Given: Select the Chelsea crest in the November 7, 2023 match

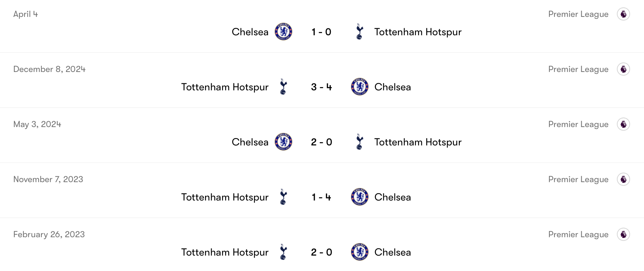Looking at the screenshot, I should click(x=359, y=197).
